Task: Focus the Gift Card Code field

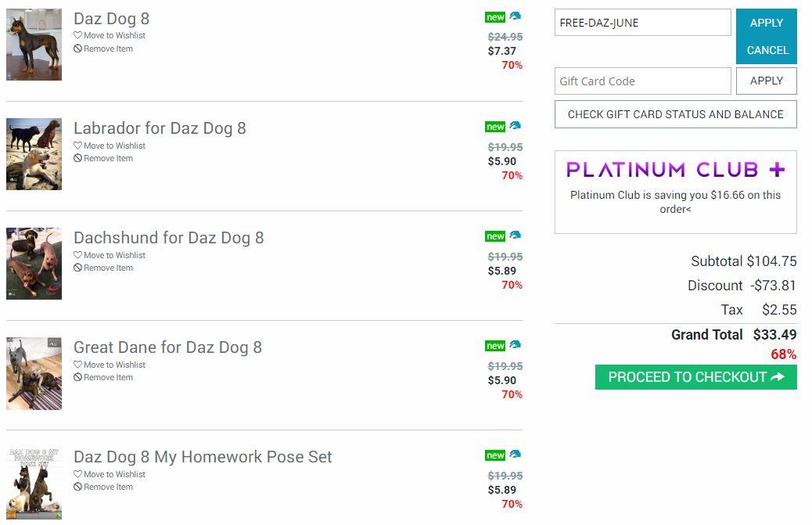Action: pyautogui.click(x=642, y=81)
